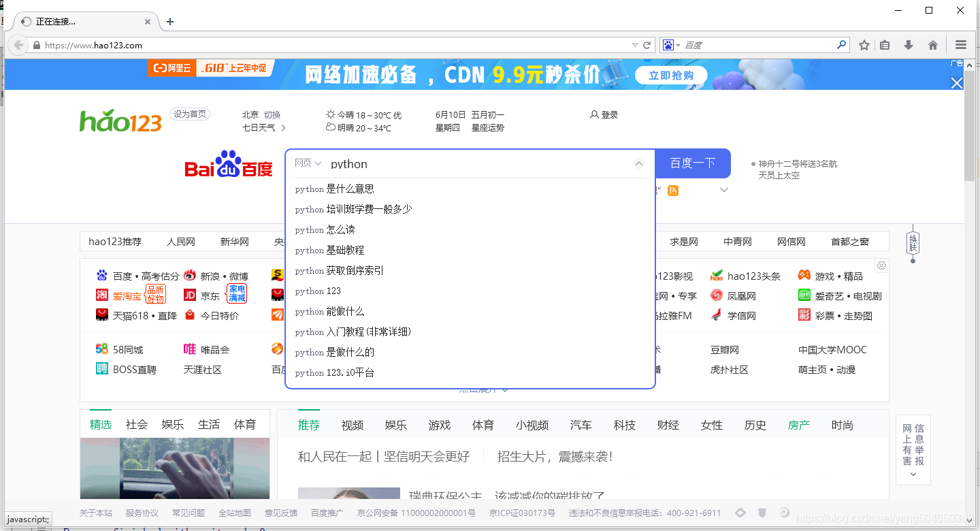Open the URL bar history dropdown arrow
Screen dimensions: 980x531
tap(635, 46)
